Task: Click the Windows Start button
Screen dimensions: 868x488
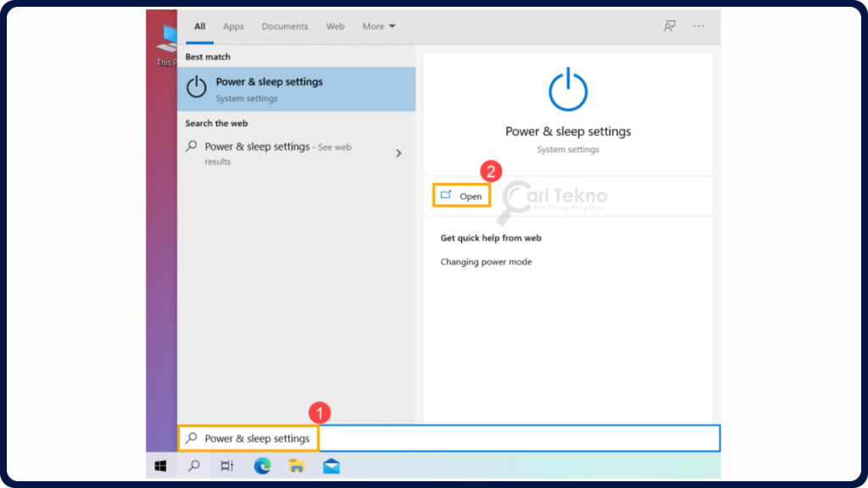Action: point(160,465)
